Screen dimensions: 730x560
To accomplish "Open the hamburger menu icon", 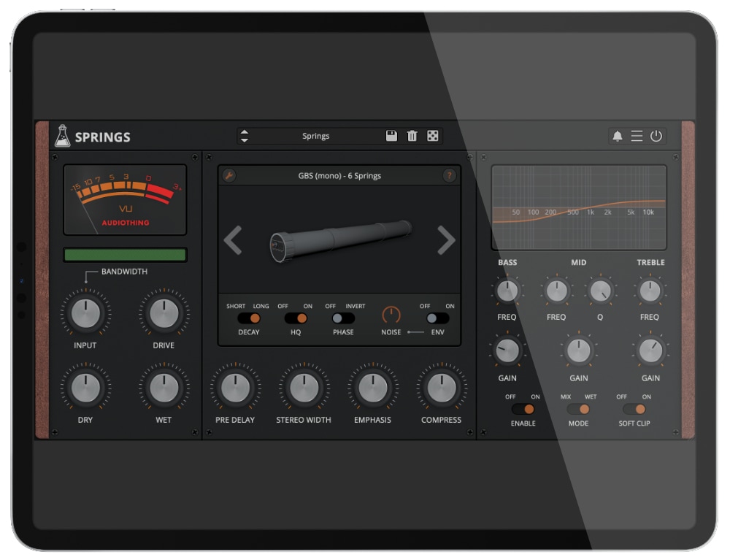I will [637, 136].
